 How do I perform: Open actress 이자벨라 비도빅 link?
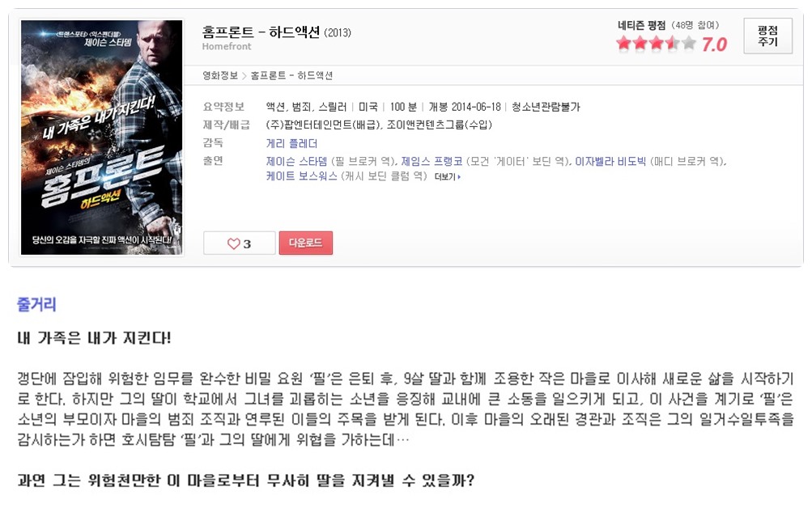tap(610, 161)
